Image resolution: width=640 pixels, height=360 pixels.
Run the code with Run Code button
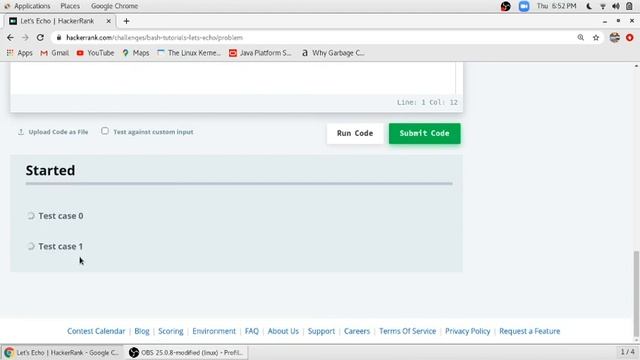355,133
